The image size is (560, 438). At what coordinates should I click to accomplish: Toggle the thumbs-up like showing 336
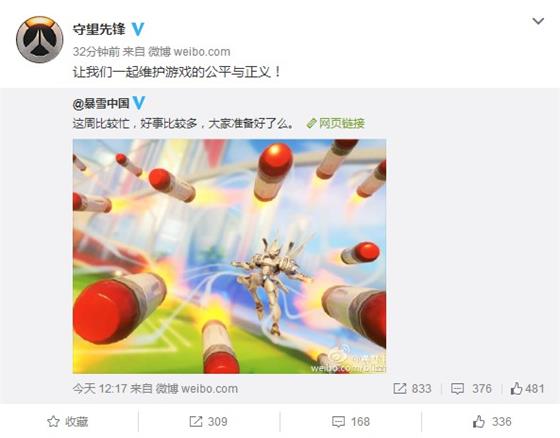coord(492,422)
